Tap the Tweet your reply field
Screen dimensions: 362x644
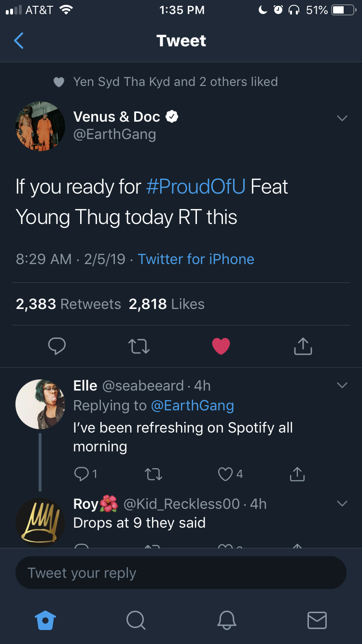click(x=181, y=573)
